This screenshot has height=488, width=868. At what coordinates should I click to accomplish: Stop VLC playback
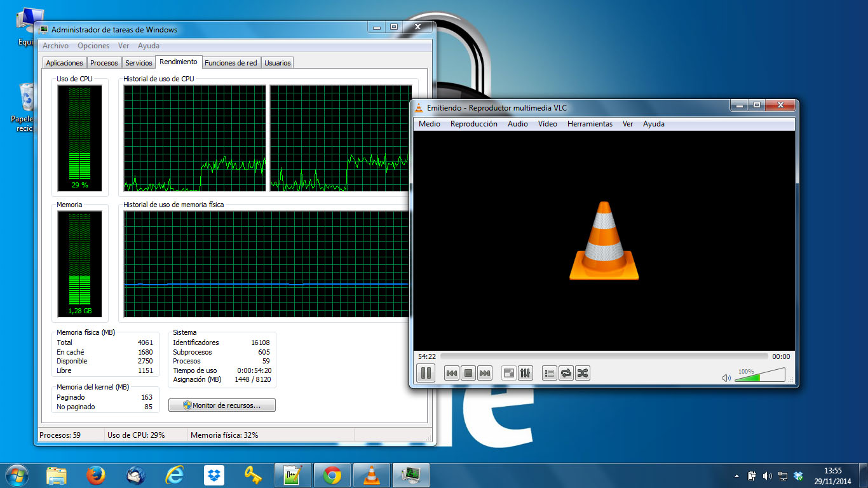coord(468,373)
